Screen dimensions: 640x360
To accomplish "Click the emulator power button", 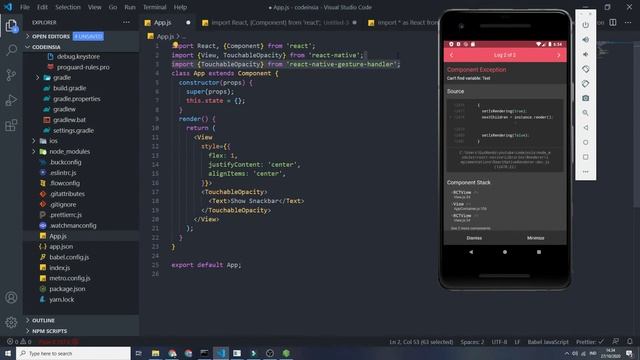I will tap(585, 25).
